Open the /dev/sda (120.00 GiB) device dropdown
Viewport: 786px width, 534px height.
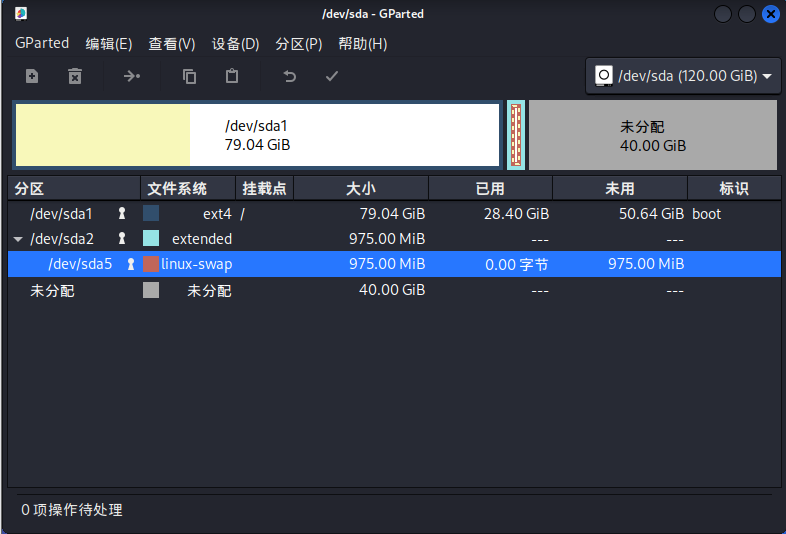(683, 76)
